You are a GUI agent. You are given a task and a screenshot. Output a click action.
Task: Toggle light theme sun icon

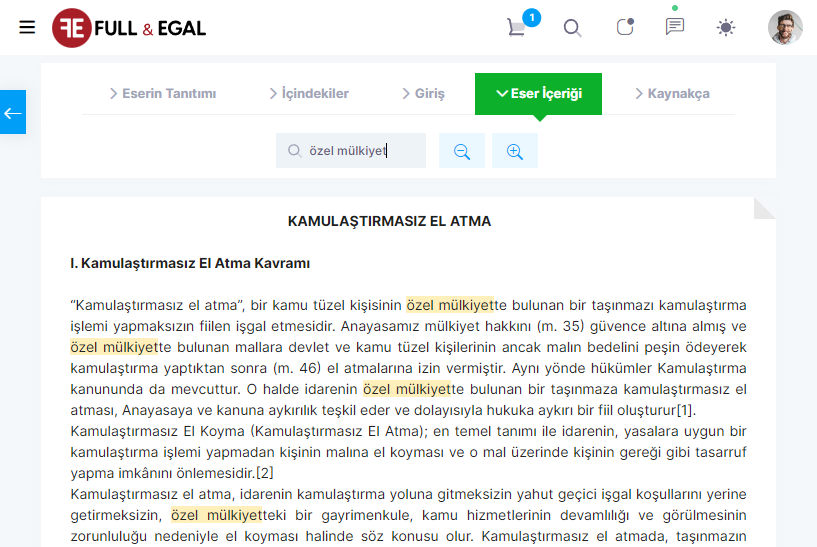[x=726, y=27]
